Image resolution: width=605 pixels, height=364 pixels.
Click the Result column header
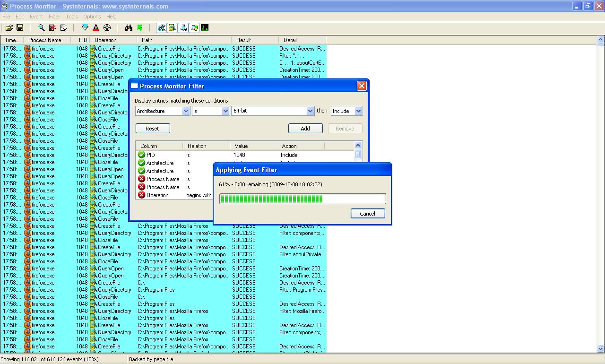255,40
